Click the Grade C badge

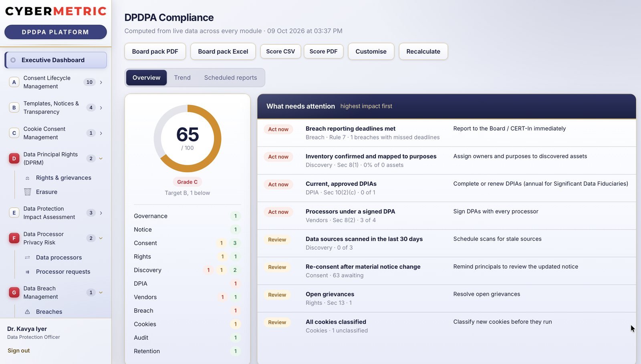[x=187, y=182]
